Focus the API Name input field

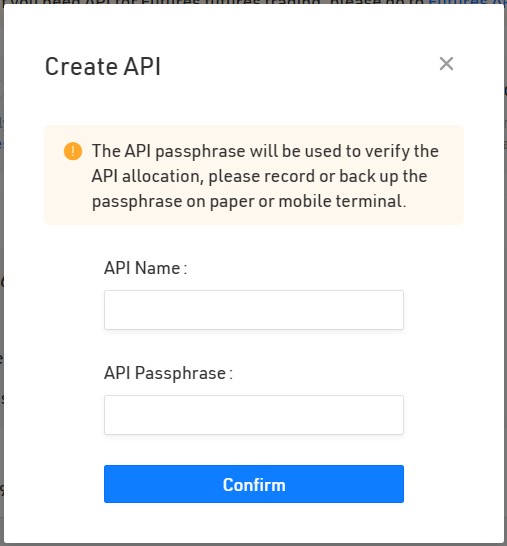point(254,310)
